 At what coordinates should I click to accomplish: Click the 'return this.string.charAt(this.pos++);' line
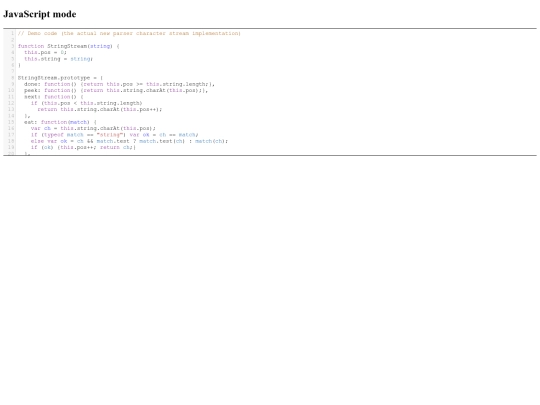click(x=100, y=109)
